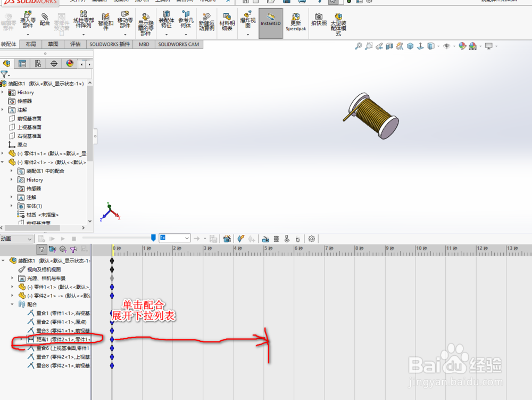Click the motion study settings gear icon
Viewport: 532px width, 400px height.
[x=312, y=239]
